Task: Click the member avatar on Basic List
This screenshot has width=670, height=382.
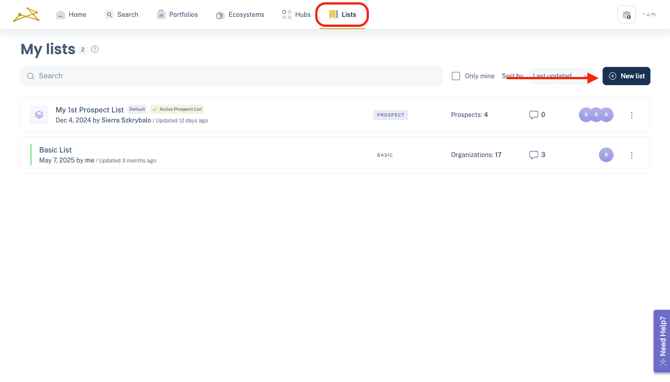Action: [606, 155]
